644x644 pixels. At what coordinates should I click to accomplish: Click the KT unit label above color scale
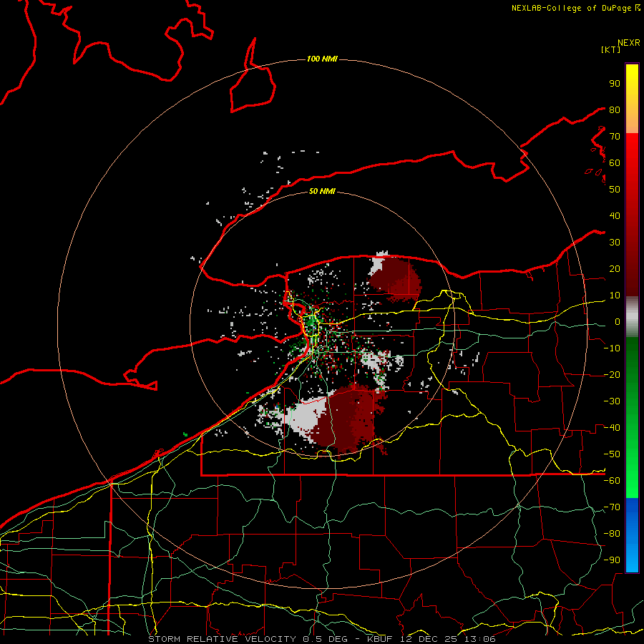tap(611, 49)
